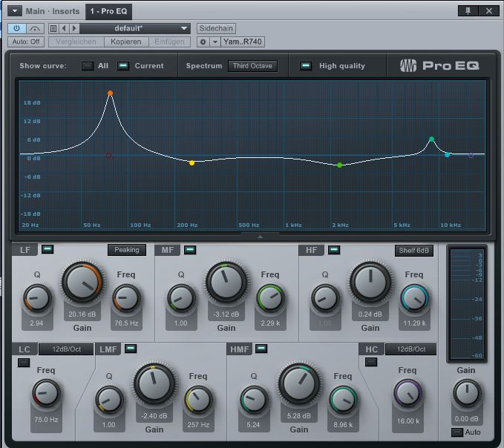Image resolution: width=504 pixels, height=448 pixels.
Task: Enable the HC high cut filter
Action: [371, 362]
